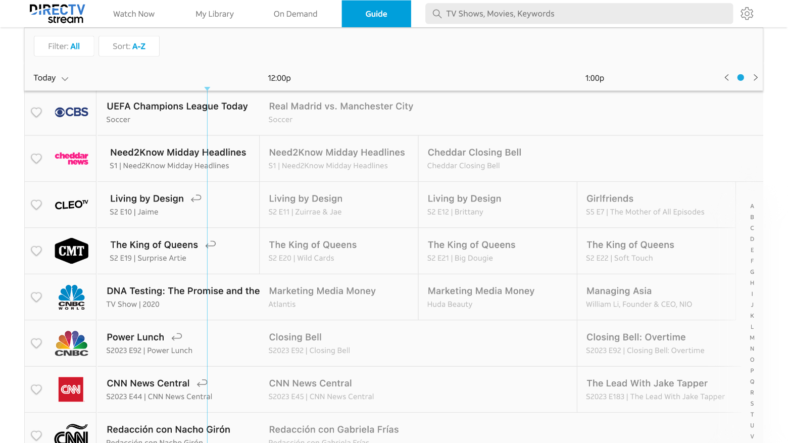Click the TV Shows, Movies, Keywords search field
This screenshot has height=443, width=788.
pos(579,14)
